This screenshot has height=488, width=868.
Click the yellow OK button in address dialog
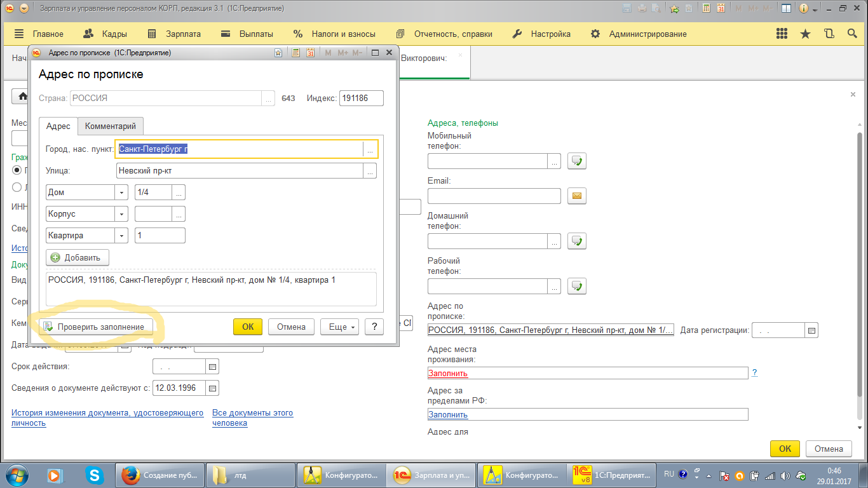248,327
